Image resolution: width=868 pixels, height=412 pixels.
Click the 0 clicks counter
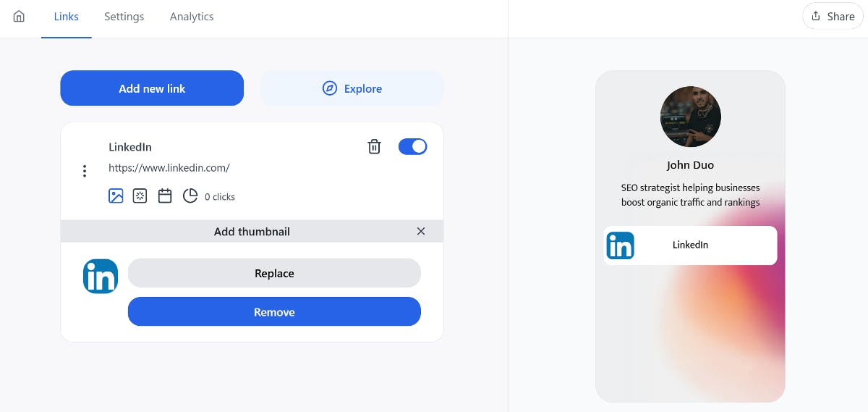coord(220,197)
